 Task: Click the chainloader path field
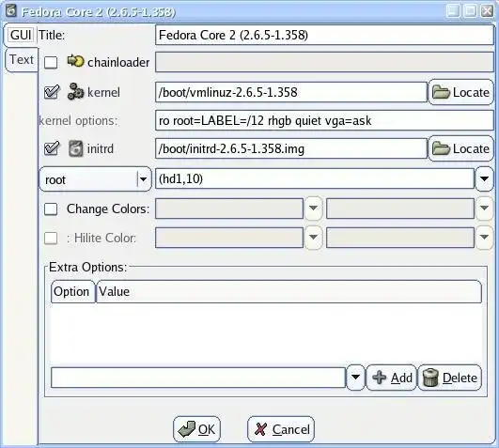[x=324, y=62]
